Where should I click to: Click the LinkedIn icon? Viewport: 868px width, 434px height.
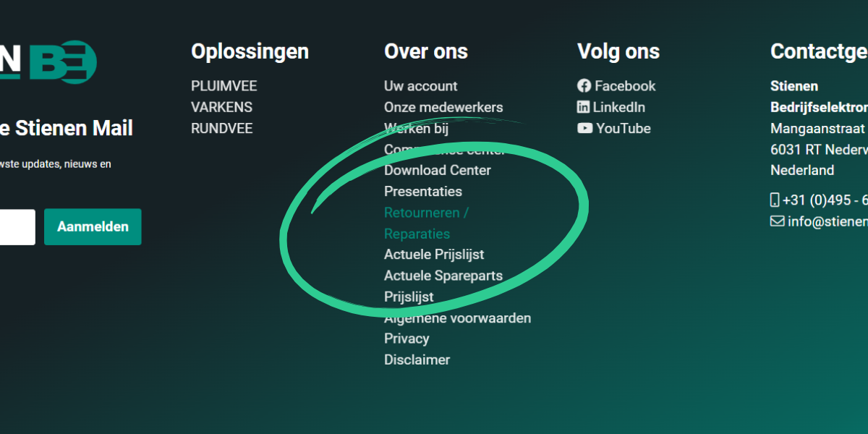[584, 107]
